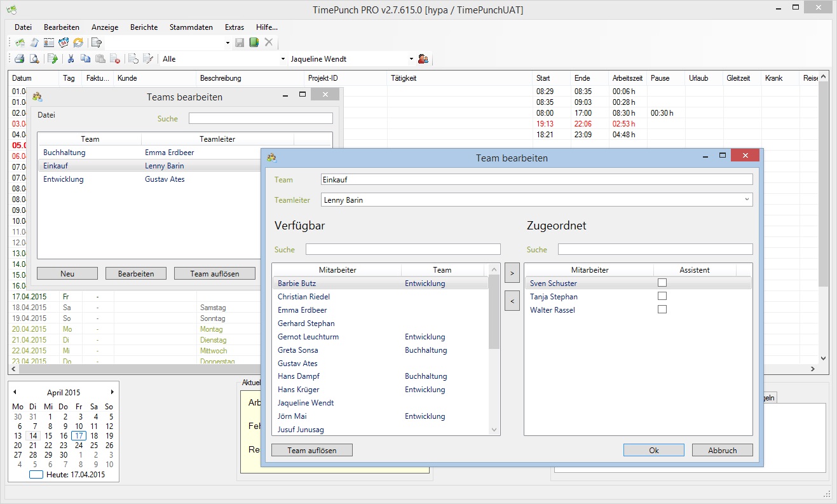Image resolution: width=837 pixels, height=504 pixels.
Task: Click the Verfügbar Suche field
Action: (x=403, y=249)
